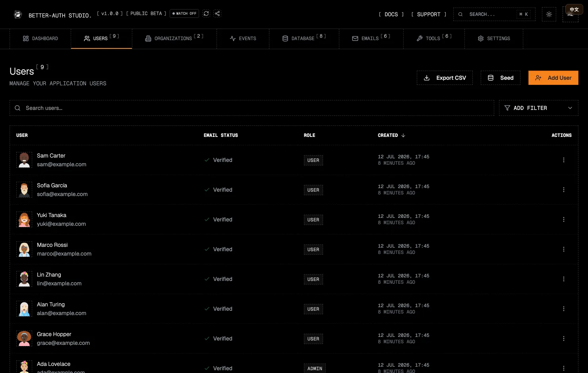Click the name Sam Carter
This screenshot has width=588, height=373.
coord(51,156)
